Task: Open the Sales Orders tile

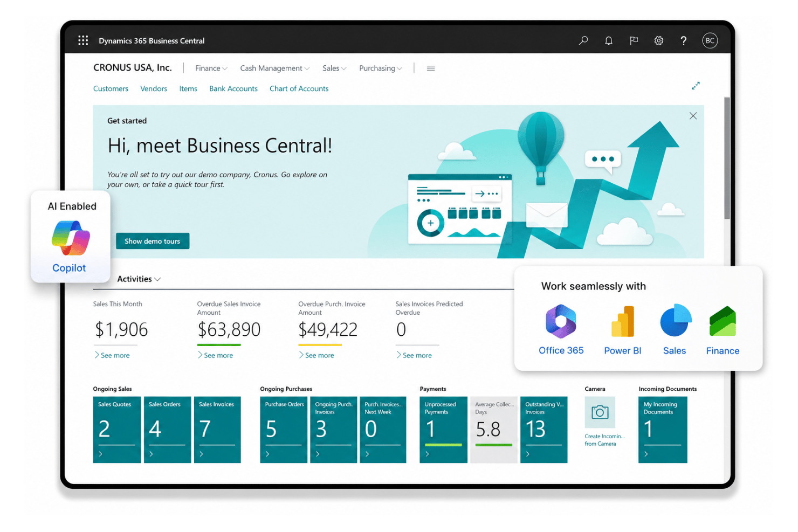Action: coord(167,430)
